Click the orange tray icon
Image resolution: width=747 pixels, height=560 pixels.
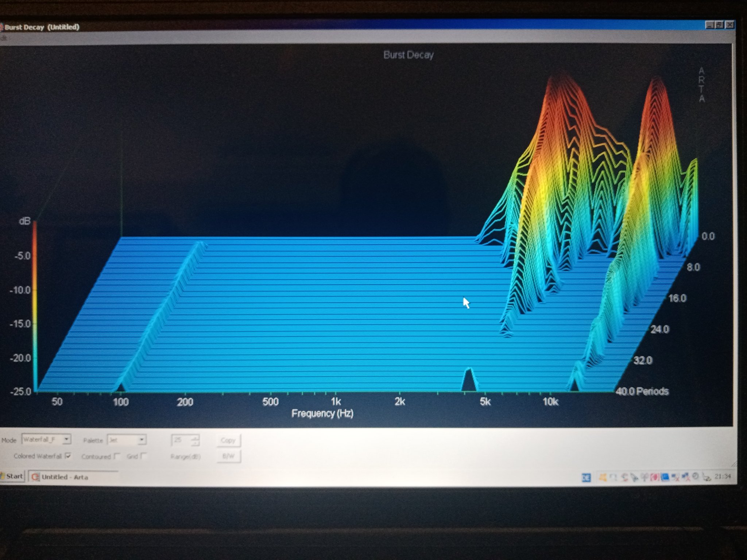click(x=603, y=477)
